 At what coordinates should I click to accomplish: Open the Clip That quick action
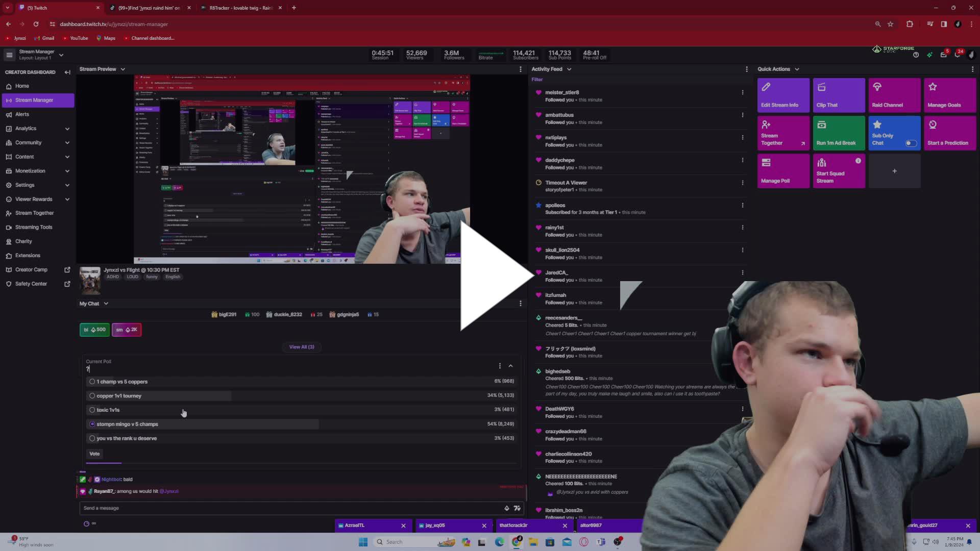click(x=839, y=94)
